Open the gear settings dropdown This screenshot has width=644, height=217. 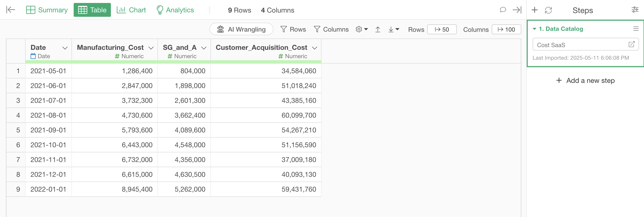pos(362,29)
